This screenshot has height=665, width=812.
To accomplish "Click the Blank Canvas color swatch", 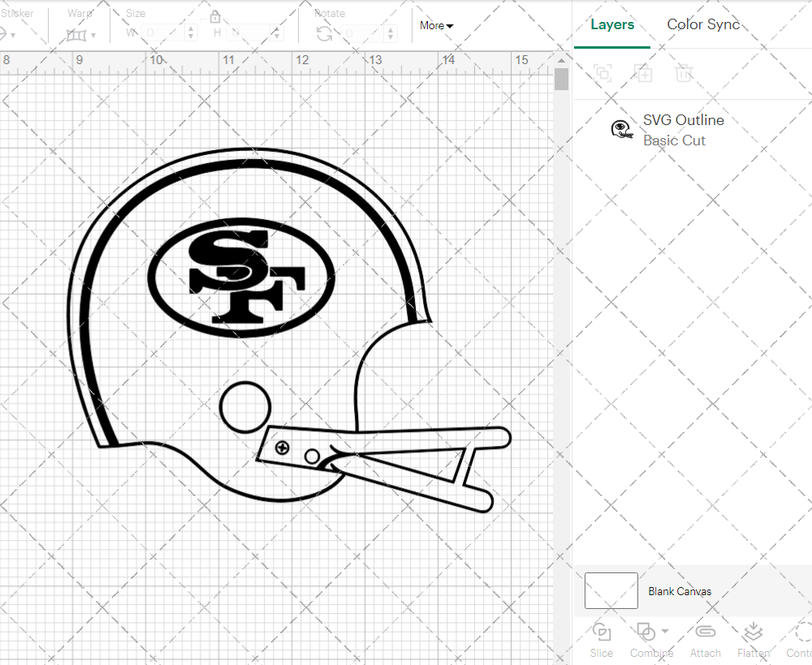I will (611, 590).
